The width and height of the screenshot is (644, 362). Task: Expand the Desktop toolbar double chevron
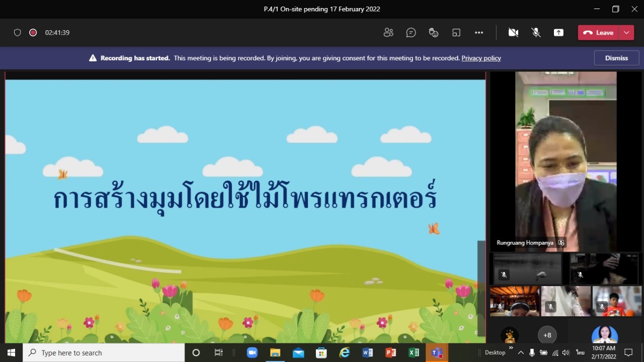[x=511, y=348]
